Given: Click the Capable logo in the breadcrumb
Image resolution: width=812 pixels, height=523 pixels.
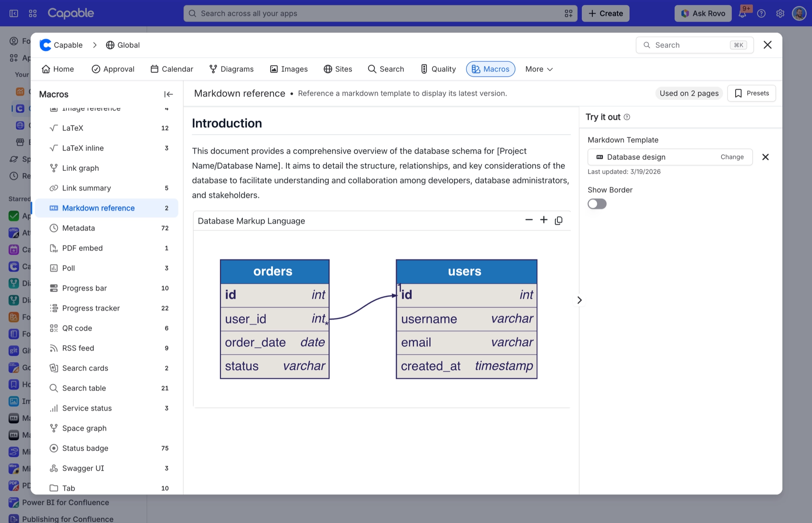Looking at the screenshot, I should [x=45, y=45].
